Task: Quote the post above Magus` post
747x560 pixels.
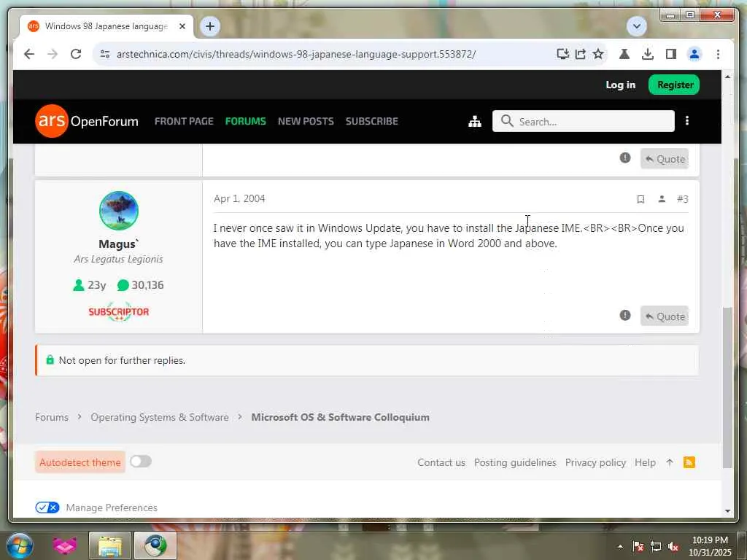Action: pyautogui.click(x=665, y=159)
